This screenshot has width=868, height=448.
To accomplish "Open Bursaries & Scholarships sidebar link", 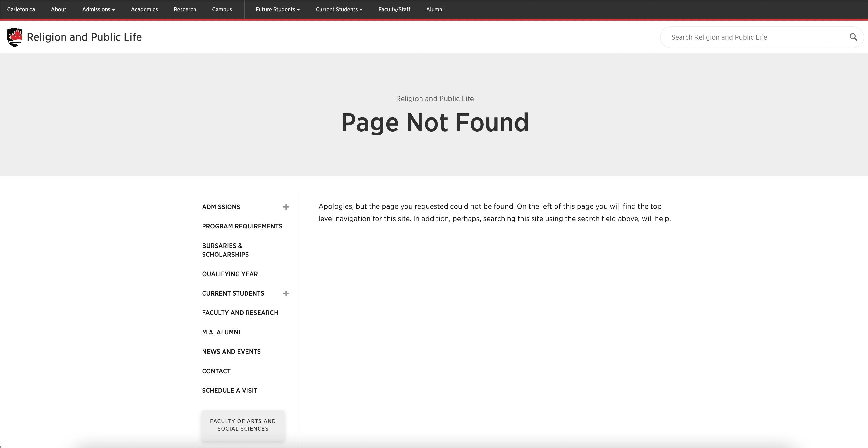I will [225, 250].
